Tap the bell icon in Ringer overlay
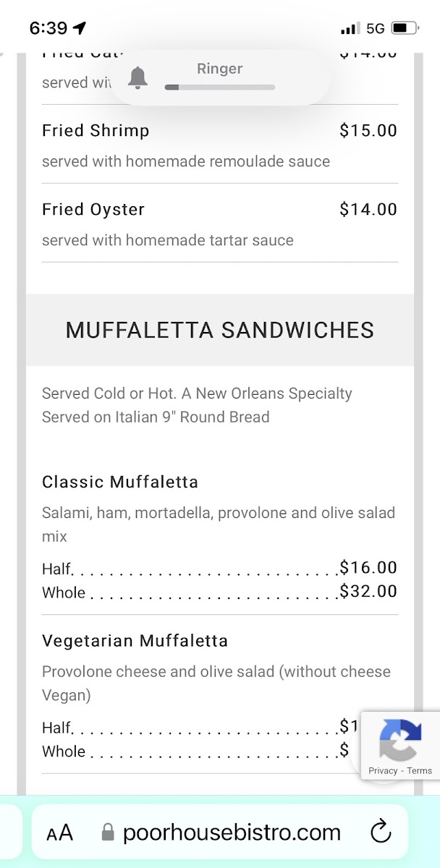Image resolution: width=440 pixels, height=868 pixels. (137, 77)
